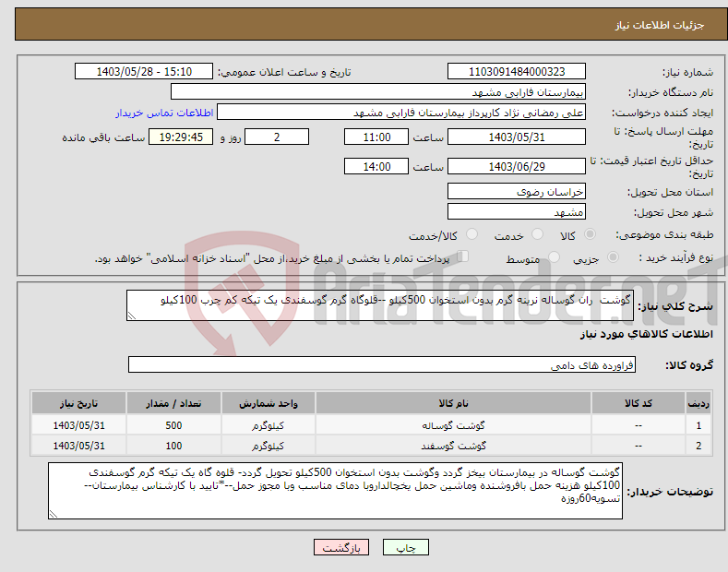Select the متوسط purchase type radio
This screenshot has height=572, width=728.
click(554, 257)
